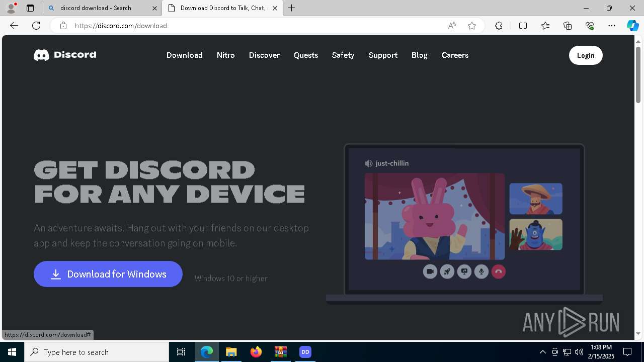The height and width of the screenshot is (362, 644).
Task: Open Task View on the taskbar
Action: point(181,352)
